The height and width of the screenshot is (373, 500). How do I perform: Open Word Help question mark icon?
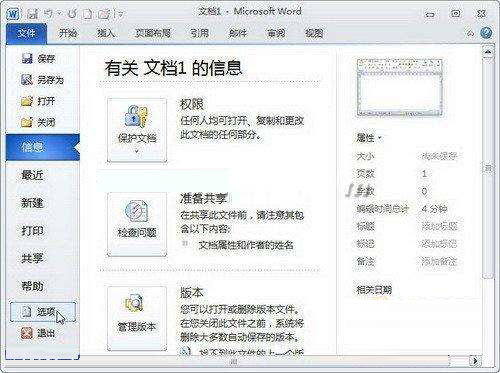point(486,33)
